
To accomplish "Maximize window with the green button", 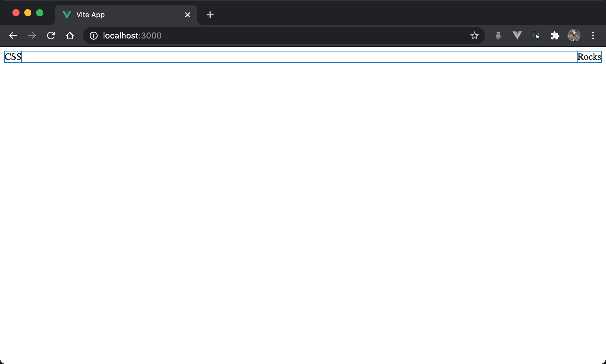I will pos(40,13).
